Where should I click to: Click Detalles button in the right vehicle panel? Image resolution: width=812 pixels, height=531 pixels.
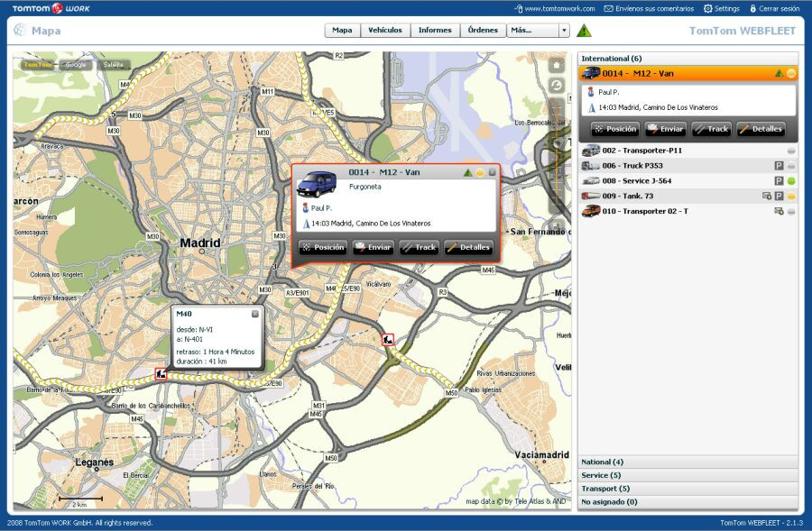click(x=761, y=129)
